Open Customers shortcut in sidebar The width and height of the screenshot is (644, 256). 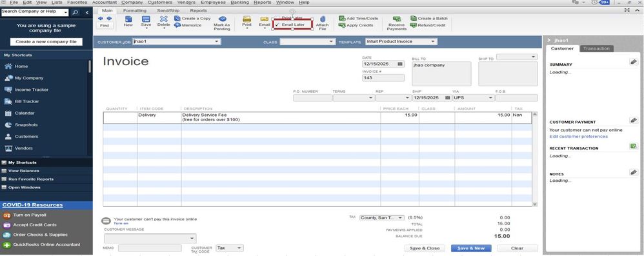point(26,136)
